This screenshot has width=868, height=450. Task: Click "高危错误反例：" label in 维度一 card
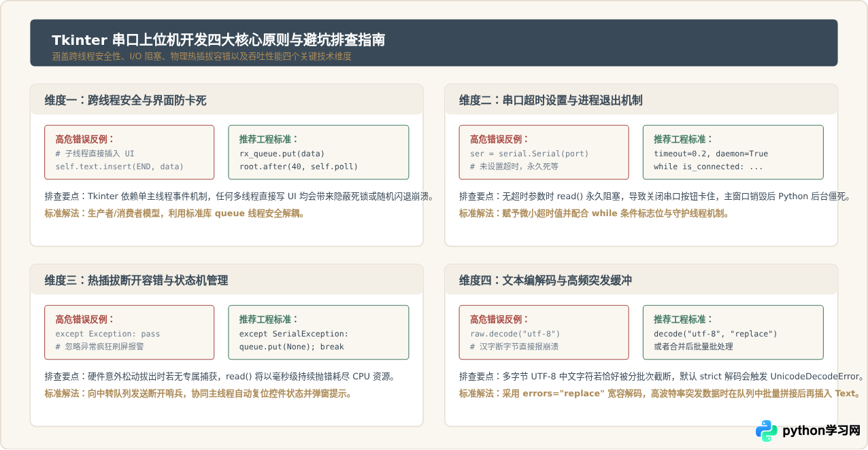tap(85, 139)
